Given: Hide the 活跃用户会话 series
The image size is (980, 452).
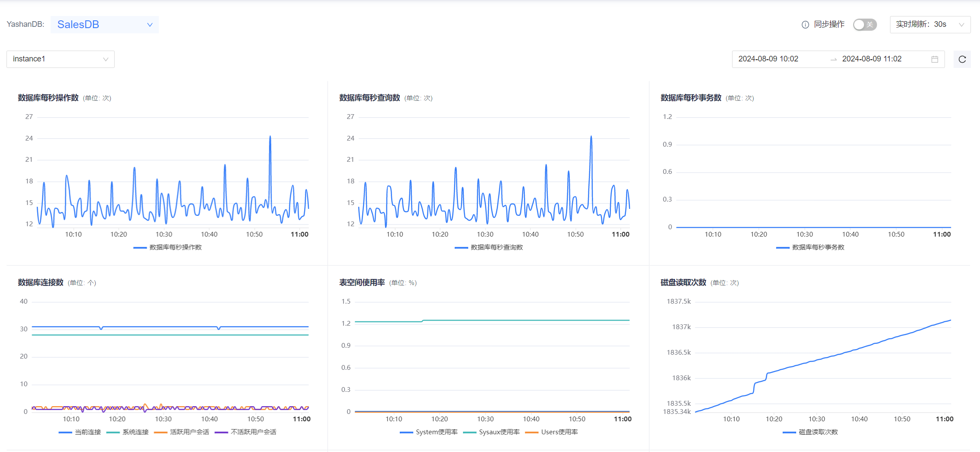Looking at the screenshot, I should tap(186, 432).
